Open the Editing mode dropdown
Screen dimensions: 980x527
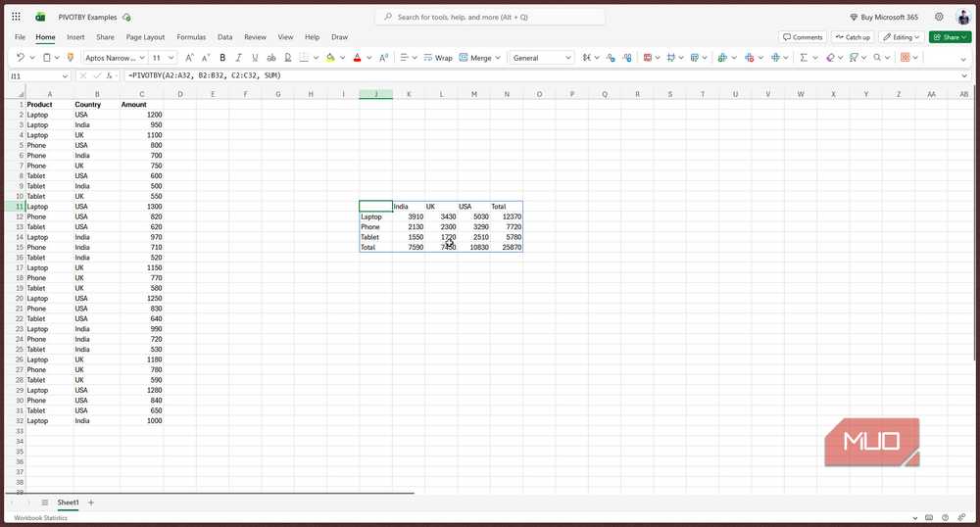[x=902, y=37]
